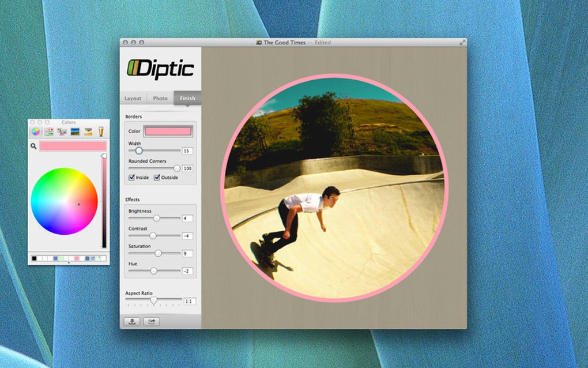
Task: Select the pink swatch in the Colors swatch drawer
Action: point(77,258)
